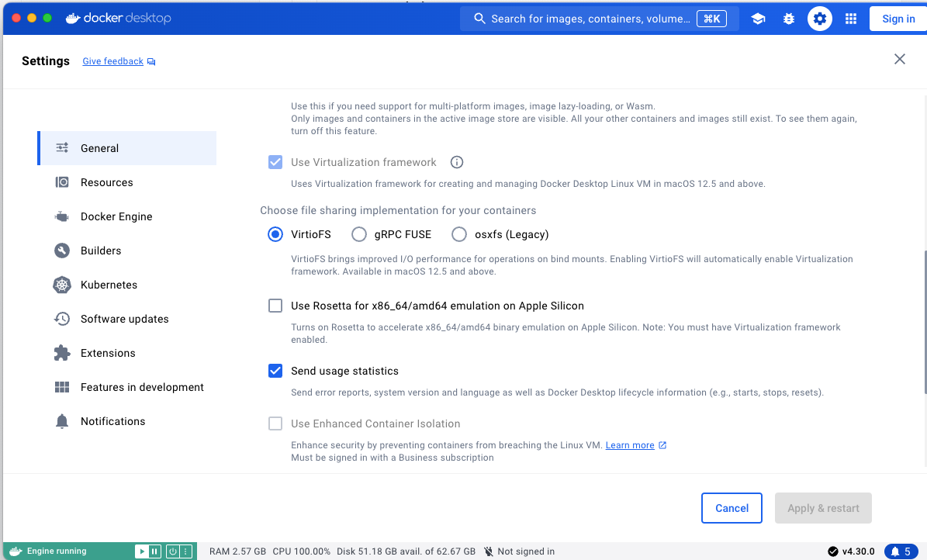Enable Use Rosetta for x86_64/amd64 emulation checkbox
Viewport: 927px width, 560px height.
[x=275, y=306]
